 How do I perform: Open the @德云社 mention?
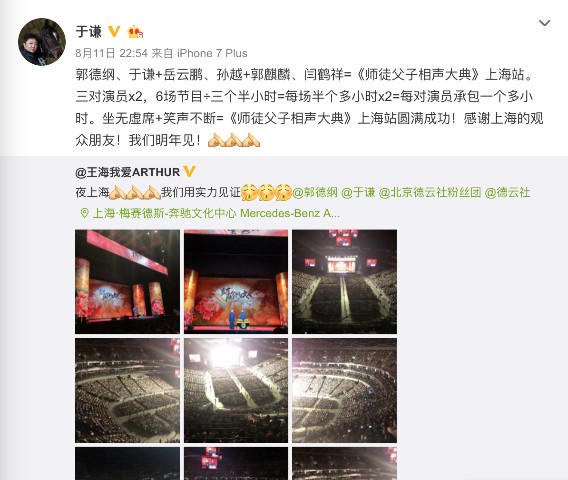click(x=507, y=192)
